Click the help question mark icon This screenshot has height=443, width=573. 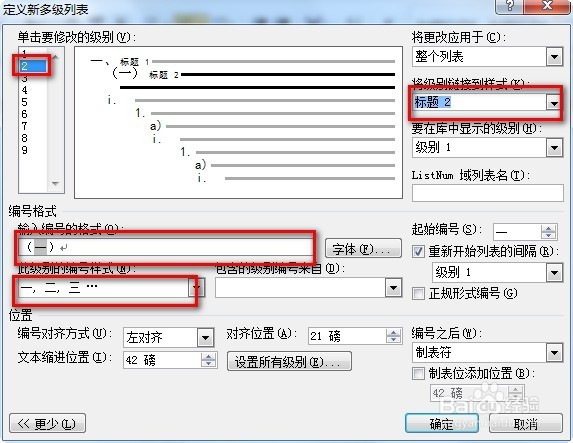pos(510,6)
